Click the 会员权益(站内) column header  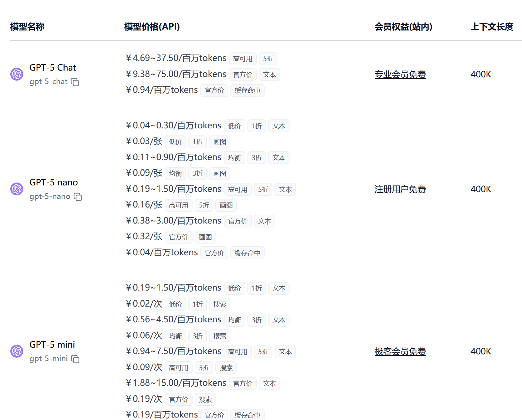[403, 27]
